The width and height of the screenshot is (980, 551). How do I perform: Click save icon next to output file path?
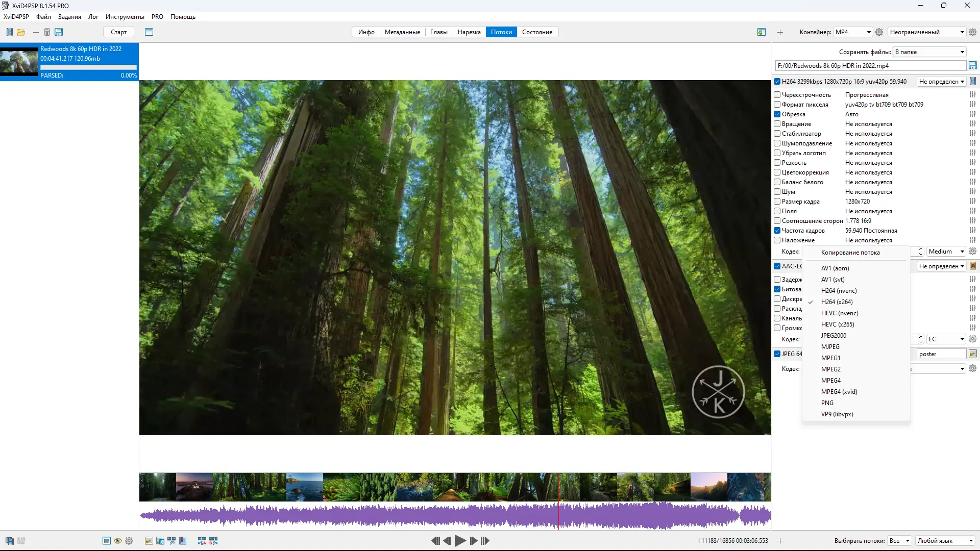point(972,66)
